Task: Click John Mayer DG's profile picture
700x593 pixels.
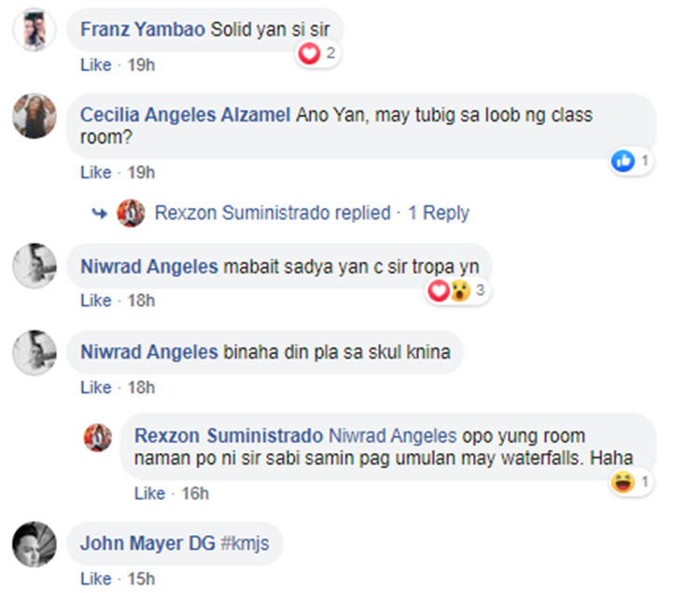Action: 35,544
